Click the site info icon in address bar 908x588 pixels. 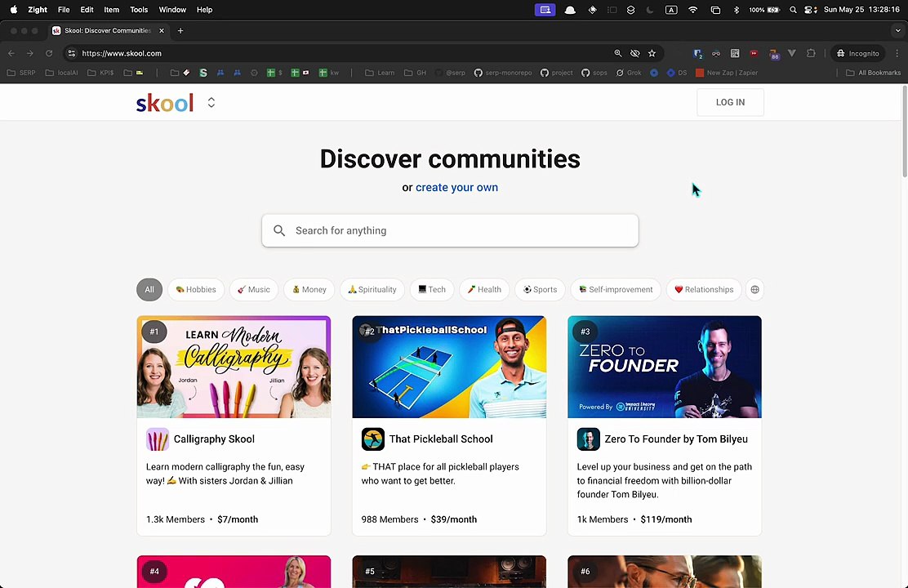(72, 53)
